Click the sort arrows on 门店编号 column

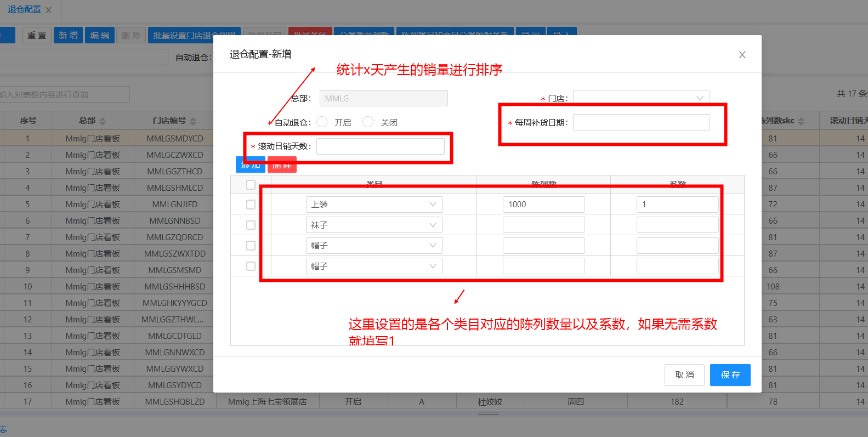[193, 121]
